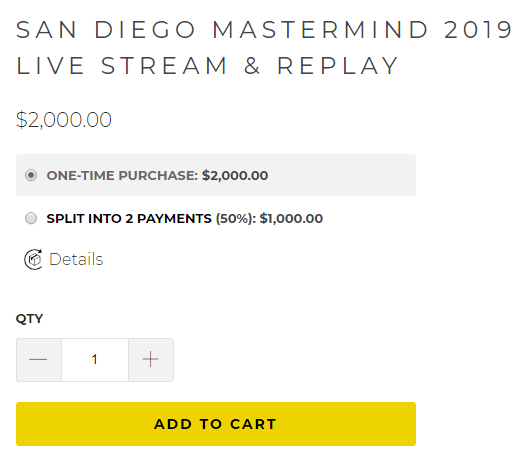Click the minus icon to decrease quantity
The width and height of the screenshot is (528, 456).
click(x=38, y=360)
